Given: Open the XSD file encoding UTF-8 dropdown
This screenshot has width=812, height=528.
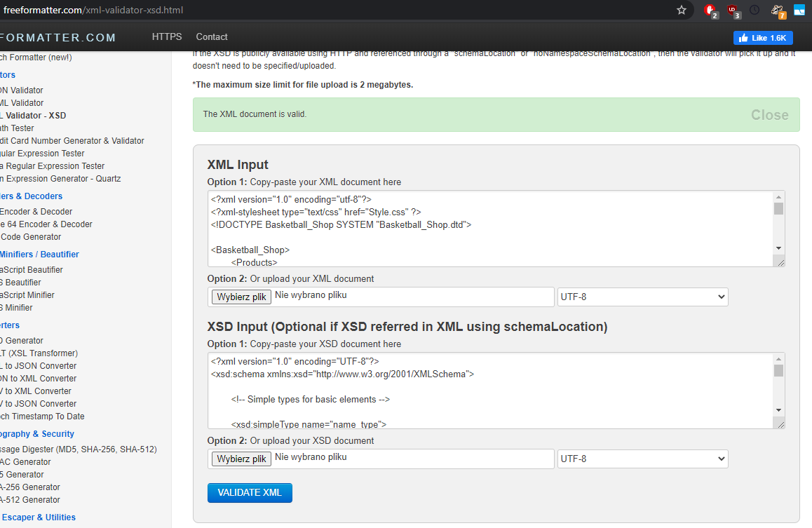Looking at the screenshot, I should (x=642, y=459).
